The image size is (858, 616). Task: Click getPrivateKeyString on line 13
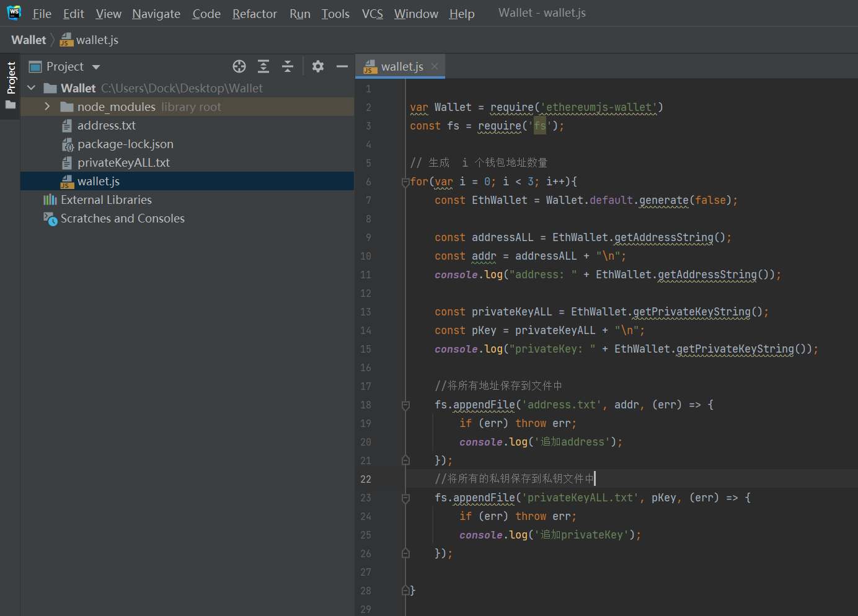click(x=691, y=312)
